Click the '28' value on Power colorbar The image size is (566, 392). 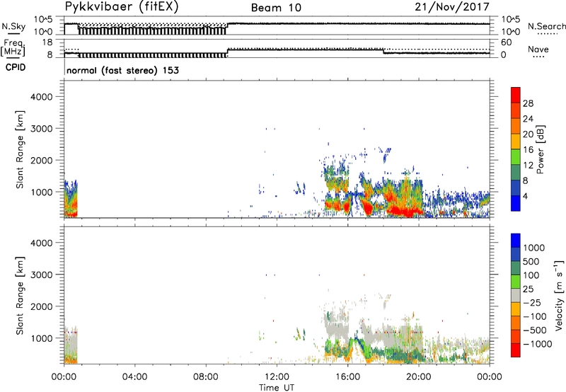tap(528, 103)
